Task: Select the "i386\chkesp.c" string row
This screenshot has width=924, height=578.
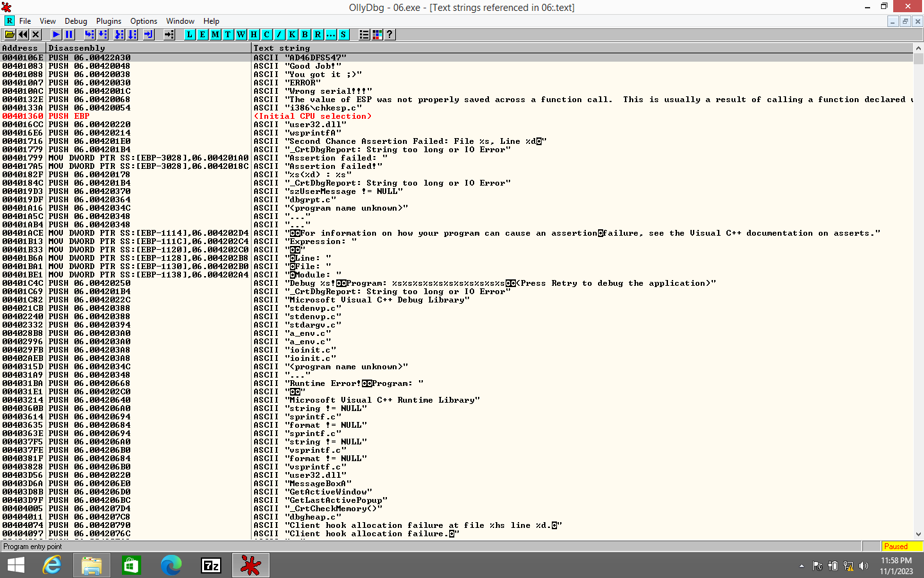Action: [x=456, y=108]
